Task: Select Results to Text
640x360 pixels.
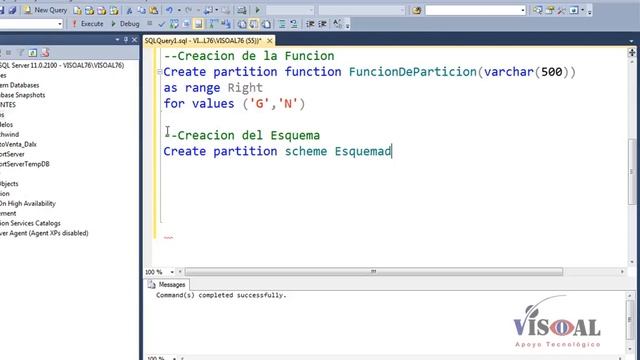Action: coord(242,24)
